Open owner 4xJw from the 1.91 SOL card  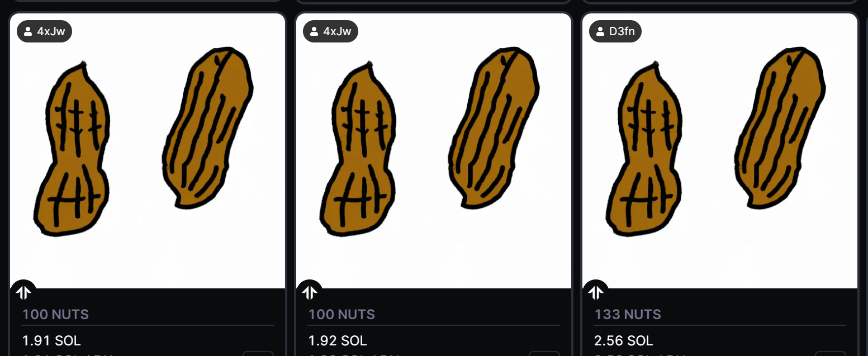click(51, 32)
